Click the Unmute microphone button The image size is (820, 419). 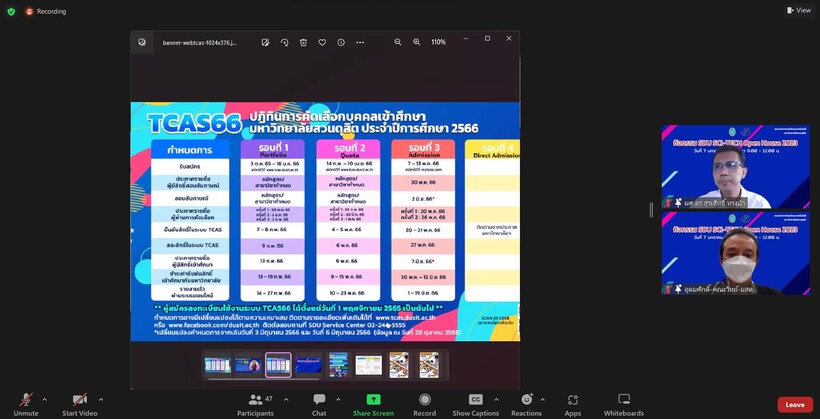tap(26, 404)
